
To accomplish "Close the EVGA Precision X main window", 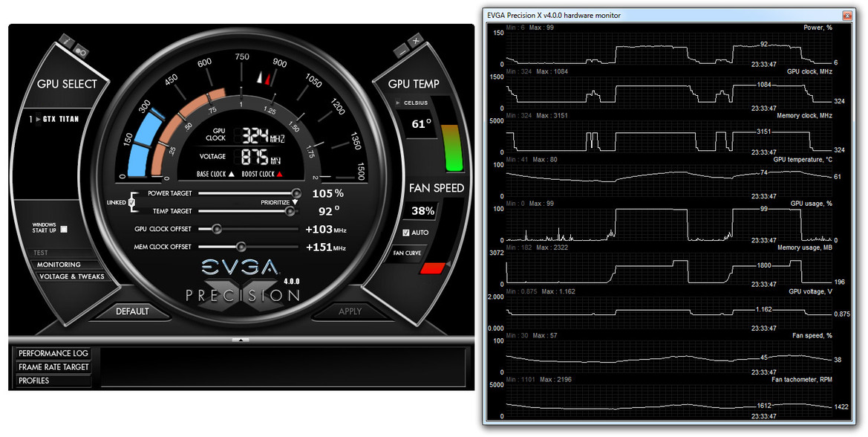I will tap(417, 40).
